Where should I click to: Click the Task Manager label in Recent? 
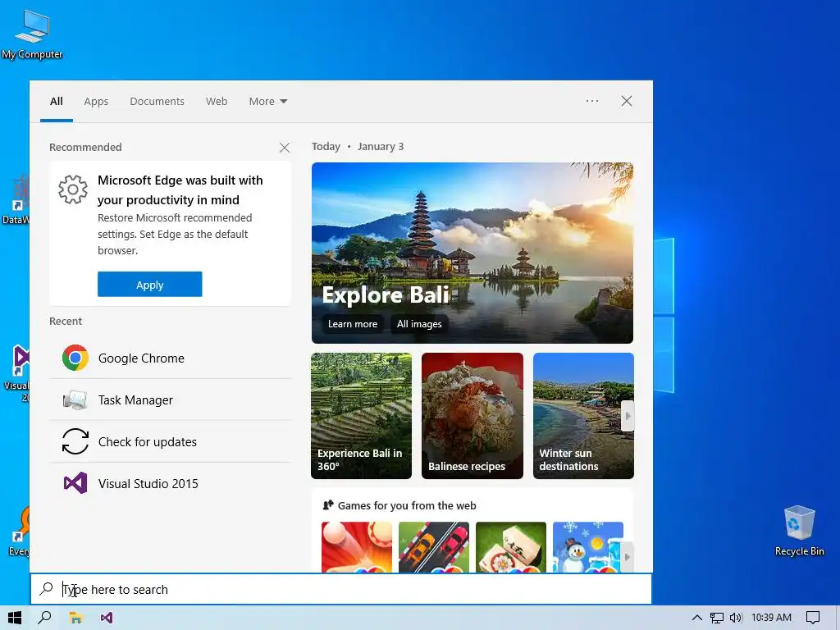135,400
